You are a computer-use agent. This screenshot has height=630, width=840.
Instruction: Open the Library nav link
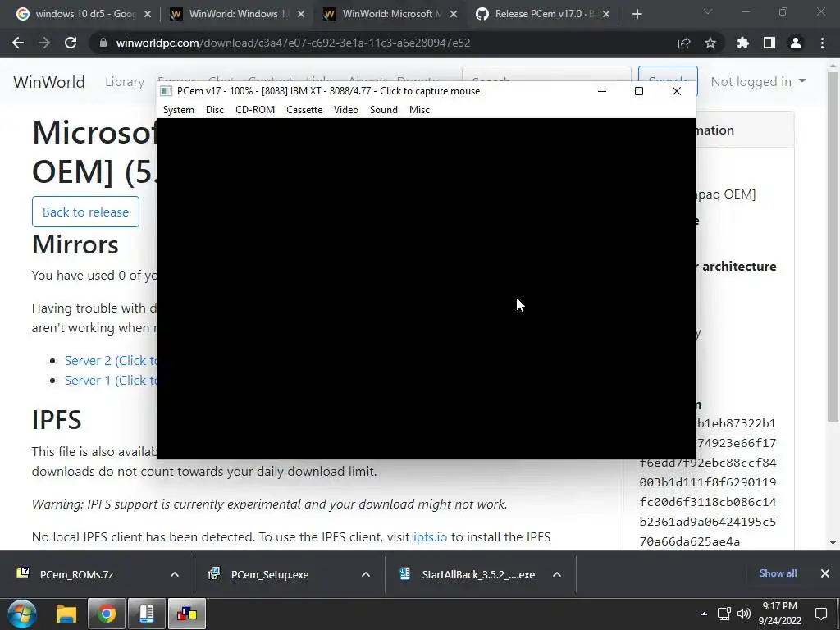(125, 81)
